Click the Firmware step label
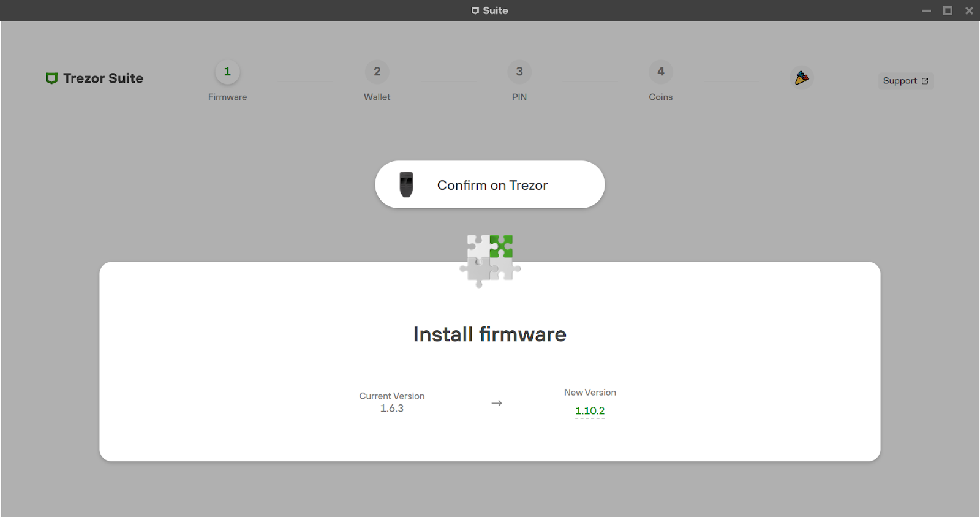This screenshot has height=517, width=980. pos(227,97)
